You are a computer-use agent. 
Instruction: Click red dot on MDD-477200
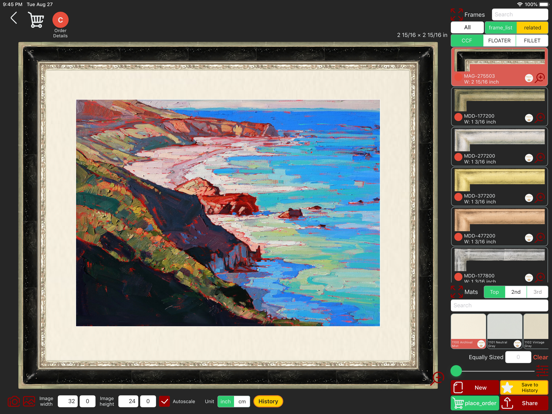(458, 237)
